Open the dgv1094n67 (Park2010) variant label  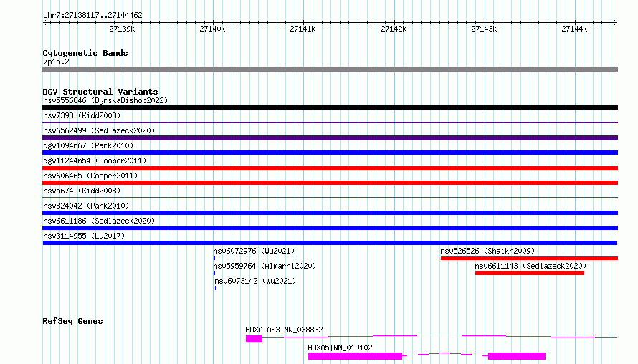pos(88,145)
